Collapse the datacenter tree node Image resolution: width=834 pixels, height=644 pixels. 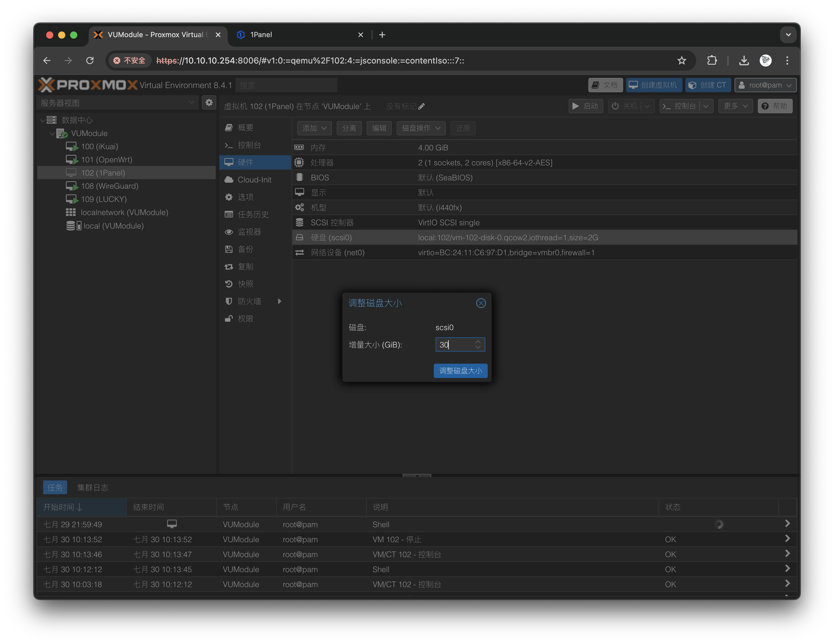[43, 120]
